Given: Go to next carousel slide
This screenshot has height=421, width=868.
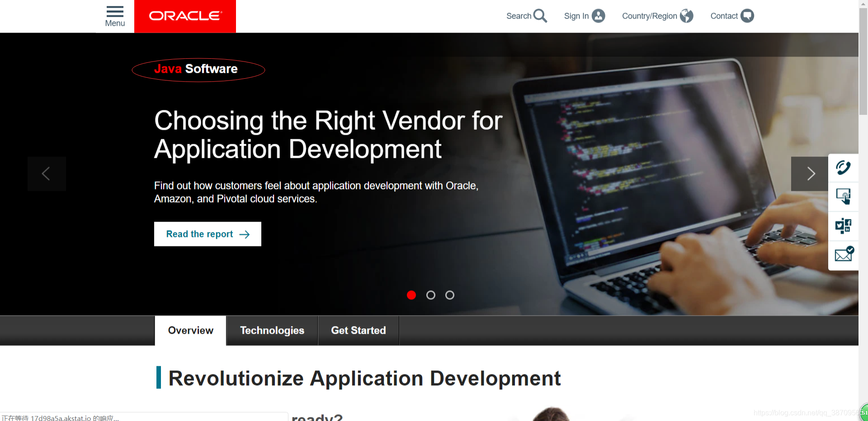Looking at the screenshot, I should click(x=810, y=174).
